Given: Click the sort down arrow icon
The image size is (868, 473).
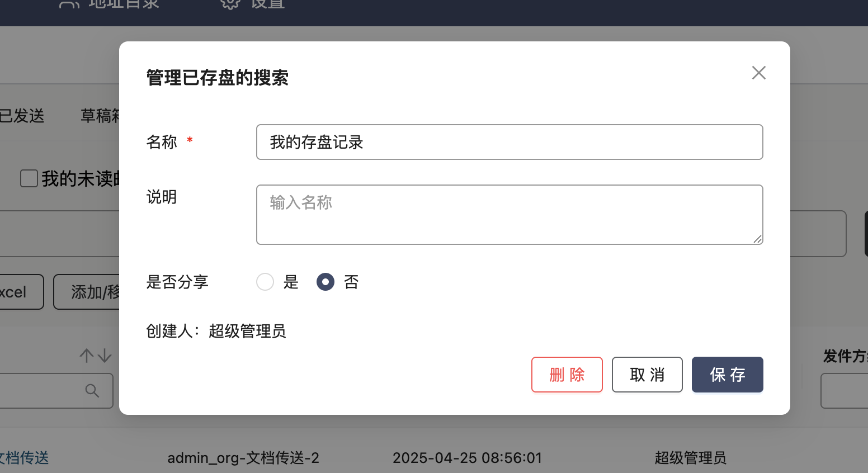Looking at the screenshot, I should click(x=105, y=356).
